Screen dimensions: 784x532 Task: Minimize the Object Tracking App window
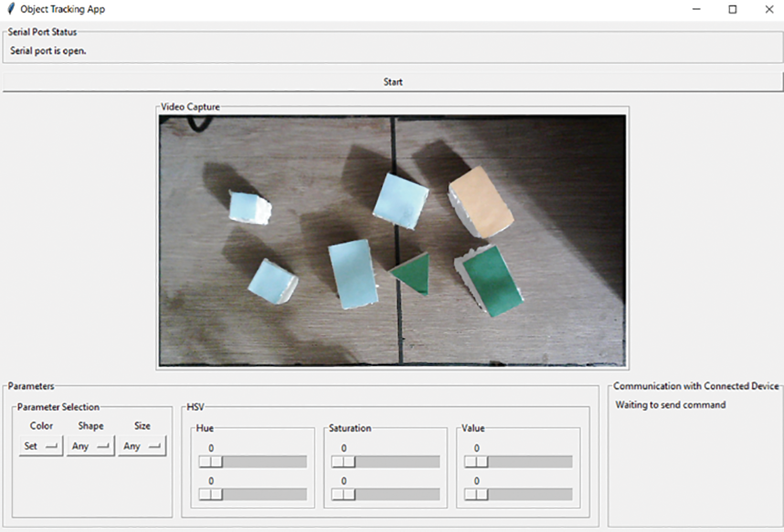pos(696,9)
